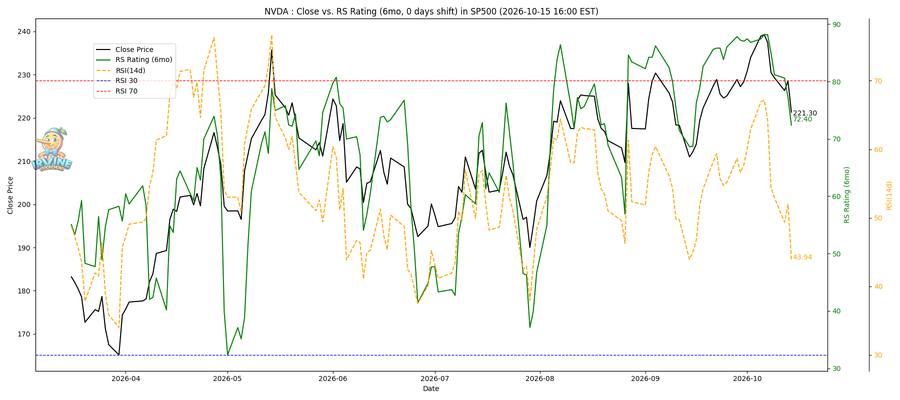Click the orange 40 tick on RSI axis

(x=878, y=286)
